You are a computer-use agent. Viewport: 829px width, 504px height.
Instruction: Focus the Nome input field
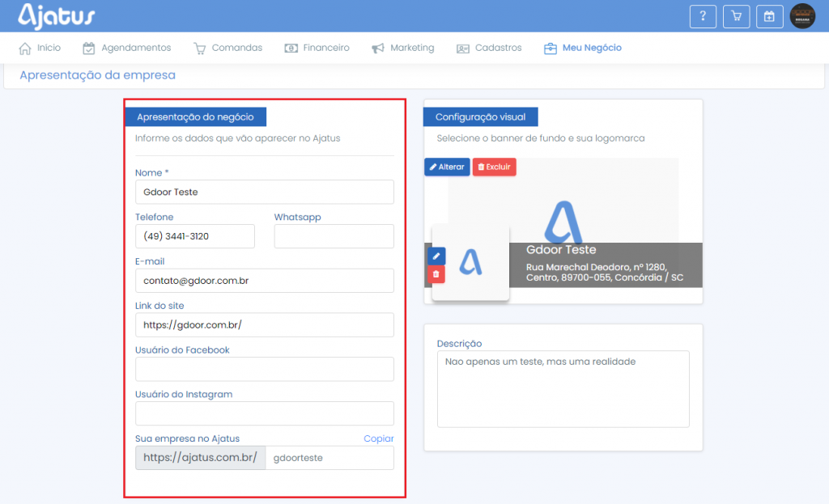tap(265, 192)
